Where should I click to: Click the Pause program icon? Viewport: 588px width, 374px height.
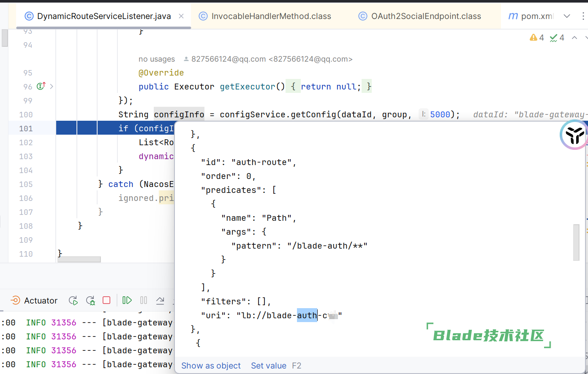[144, 300]
